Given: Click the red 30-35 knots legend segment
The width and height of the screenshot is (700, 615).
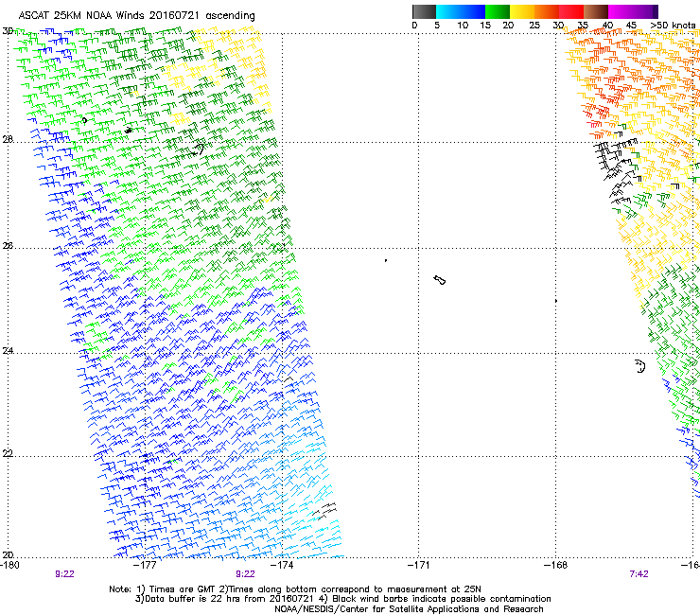Looking at the screenshot, I should point(571,11).
